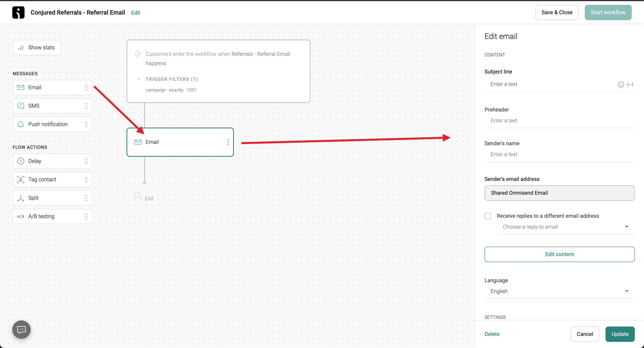Image resolution: width=644 pixels, height=348 pixels.
Task: Enable Receive replies to different email checkbox
Action: coord(487,216)
